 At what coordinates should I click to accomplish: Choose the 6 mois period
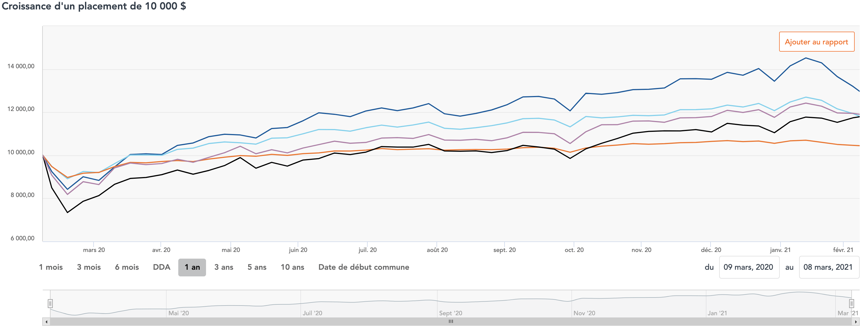pyautogui.click(x=127, y=267)
